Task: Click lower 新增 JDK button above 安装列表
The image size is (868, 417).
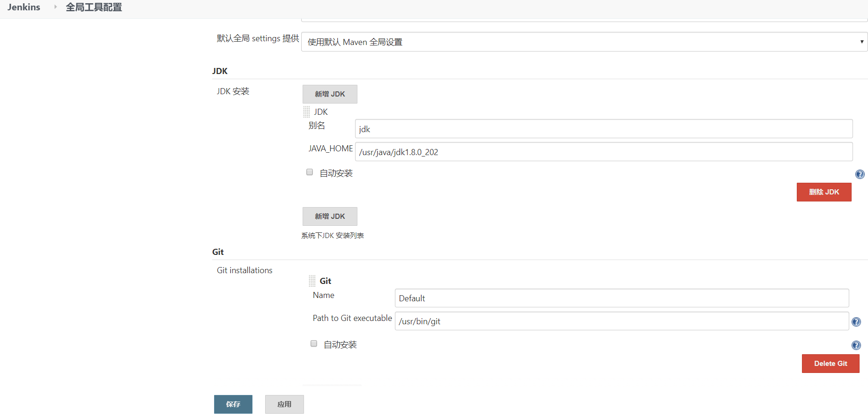Action: [330, 216]
